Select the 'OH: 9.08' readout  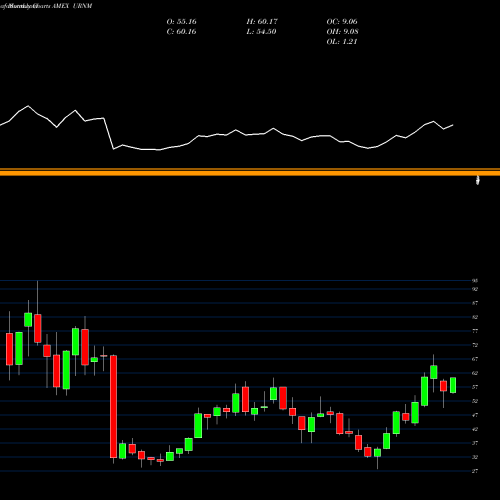[342, 31]
